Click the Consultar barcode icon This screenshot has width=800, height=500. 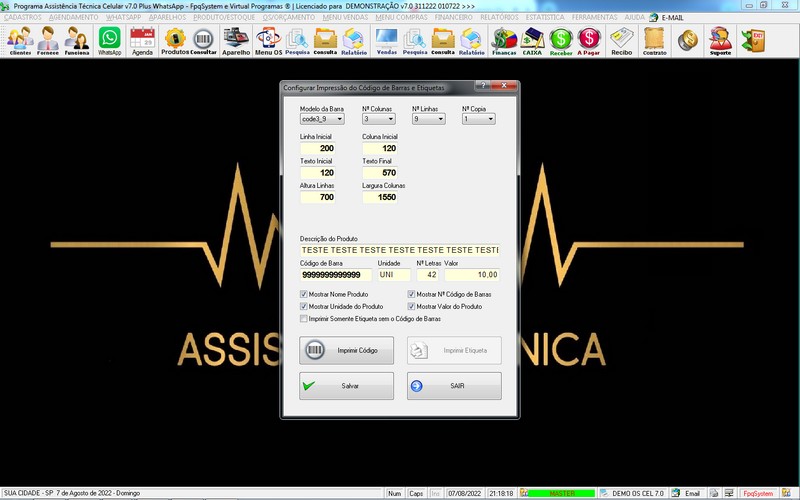(x=204, y=41)
